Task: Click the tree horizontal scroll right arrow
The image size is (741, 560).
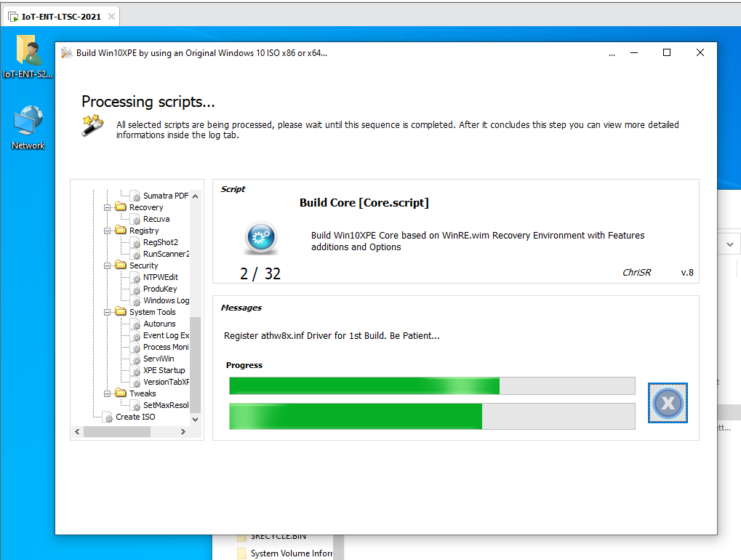Action: click(x=183, y=431)
